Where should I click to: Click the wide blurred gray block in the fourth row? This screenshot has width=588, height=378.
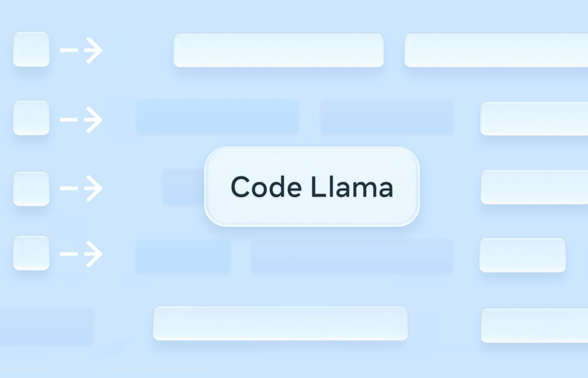tap(352, 257)
